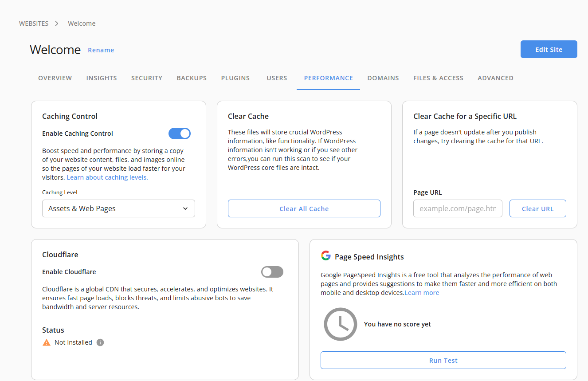Select the Performance tab
The width and height of the screenshot is (588, 381).
pyautogui.click(x=329, y=78)
